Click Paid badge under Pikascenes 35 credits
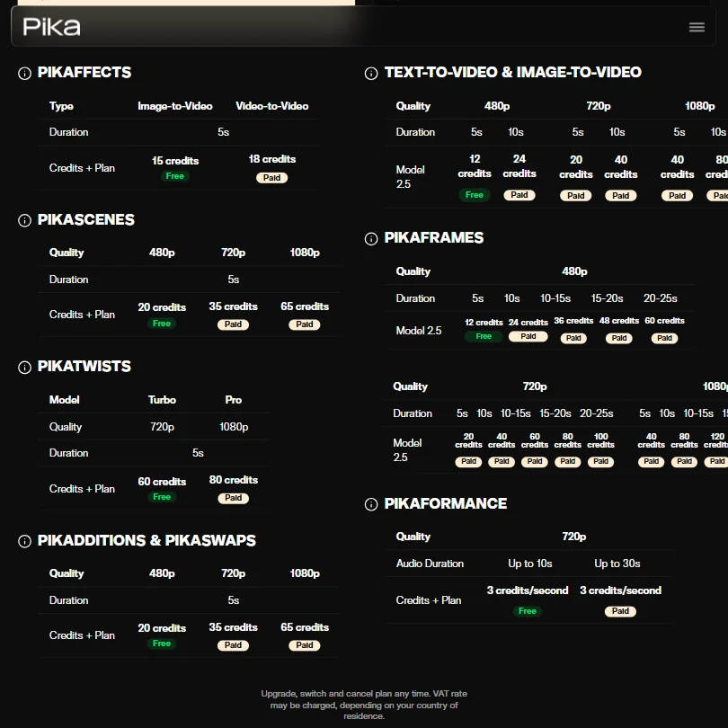 [x=233, y=324]
